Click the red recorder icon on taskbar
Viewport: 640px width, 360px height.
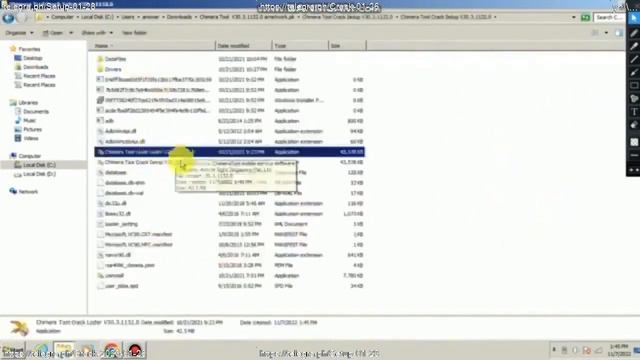(135, 350)
